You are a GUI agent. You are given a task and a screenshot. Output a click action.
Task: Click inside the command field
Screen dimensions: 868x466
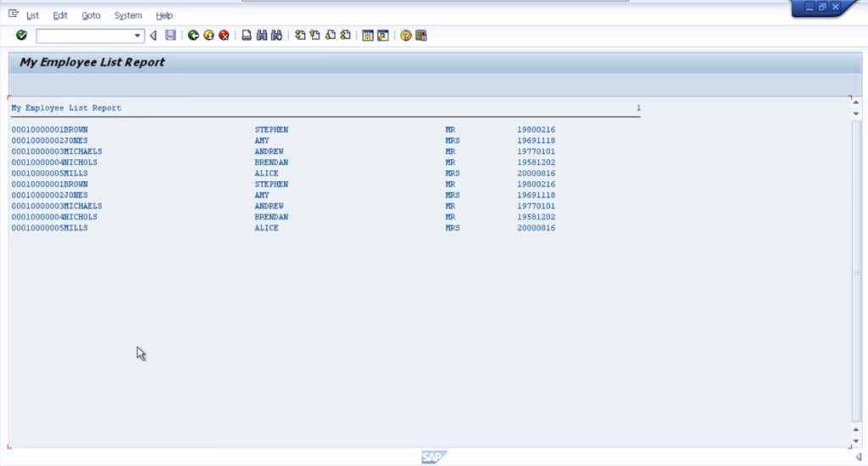click(x=84, y=36)
